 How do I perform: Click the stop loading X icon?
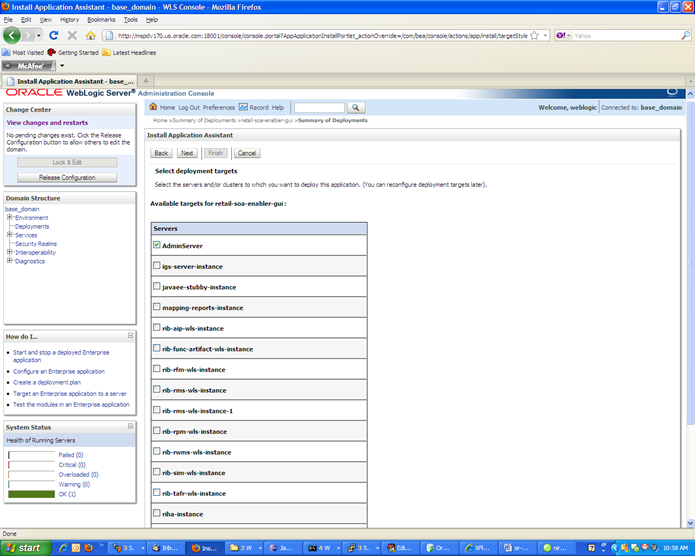72,36
